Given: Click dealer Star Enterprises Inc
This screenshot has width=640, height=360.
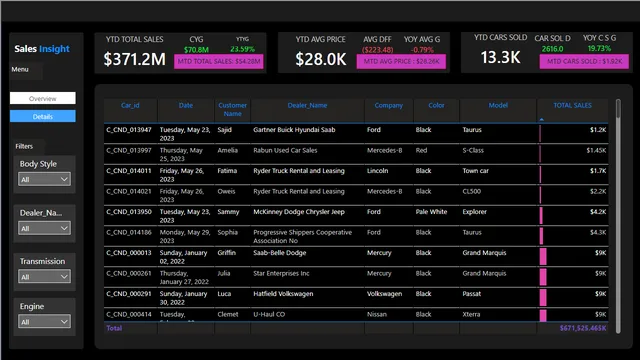Looking at the screenshot, I should 281,273.
